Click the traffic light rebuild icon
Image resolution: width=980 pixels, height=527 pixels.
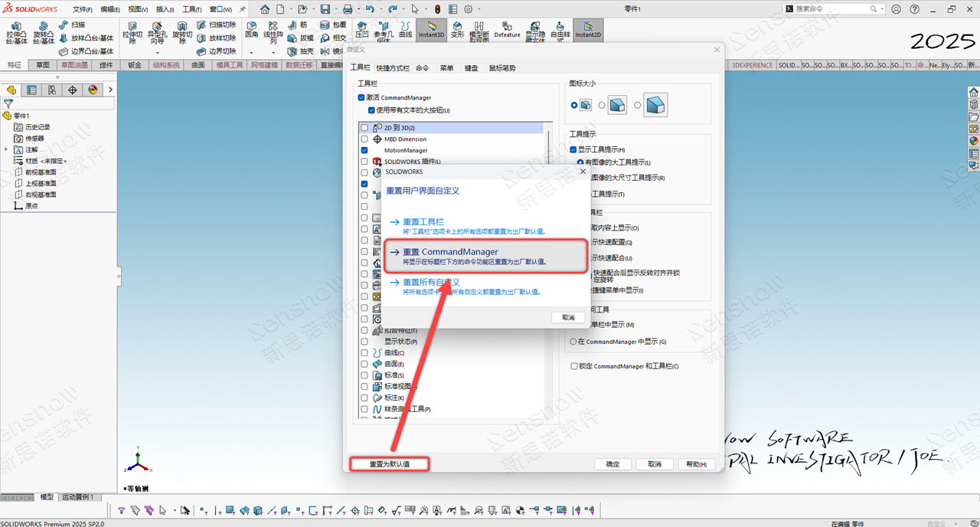(x=437, y=9)
